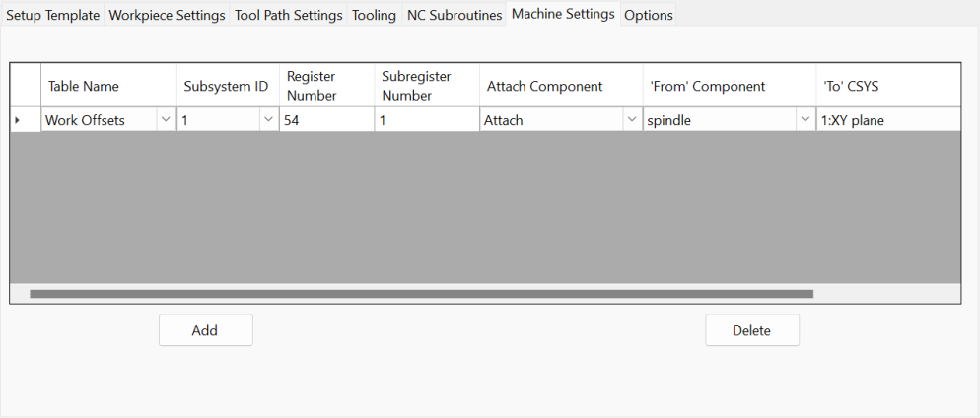Viewport: 980px width, 418px height.
Task: Open the NC Subroutines tab
Action: click(455, 15)
